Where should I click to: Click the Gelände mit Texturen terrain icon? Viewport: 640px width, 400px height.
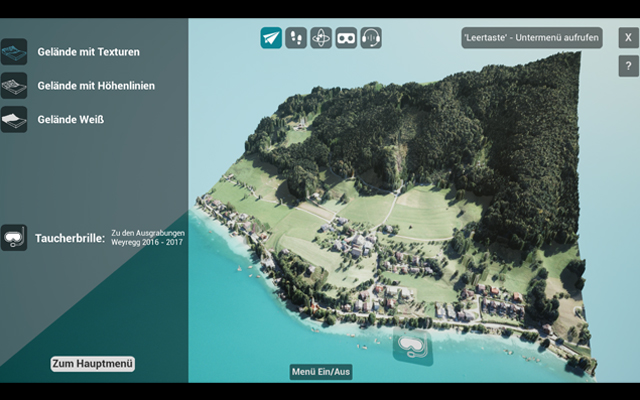coord(14,52)
